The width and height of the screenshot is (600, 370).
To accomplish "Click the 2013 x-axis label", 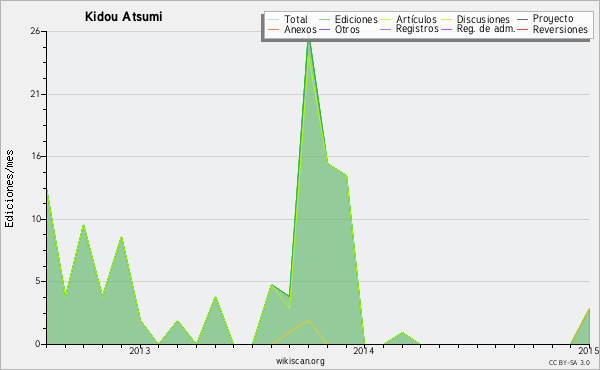I will click(x=140, y=350).
